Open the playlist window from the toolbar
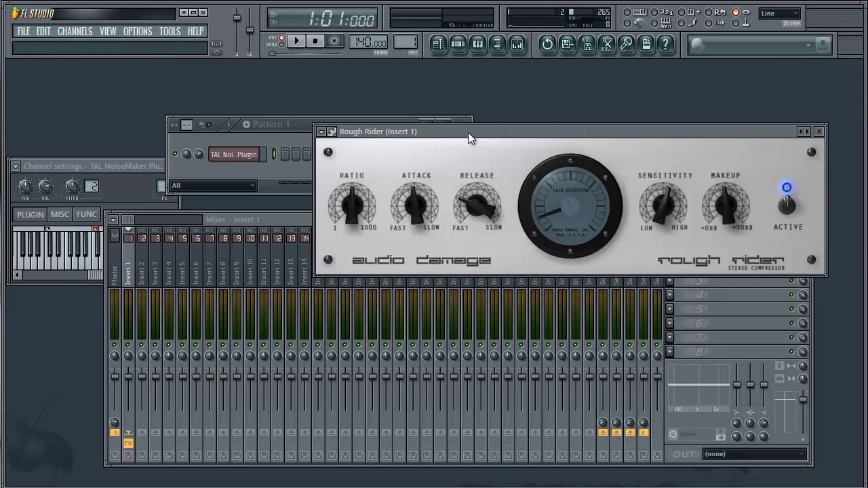This screenshot has width=868, height=488. click(x=438, y=45)
